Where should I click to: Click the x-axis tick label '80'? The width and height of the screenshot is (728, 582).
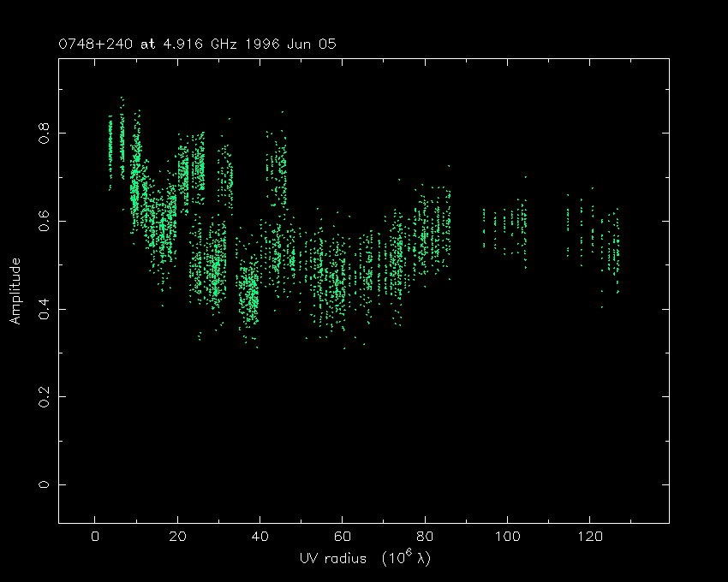(425, 537)
